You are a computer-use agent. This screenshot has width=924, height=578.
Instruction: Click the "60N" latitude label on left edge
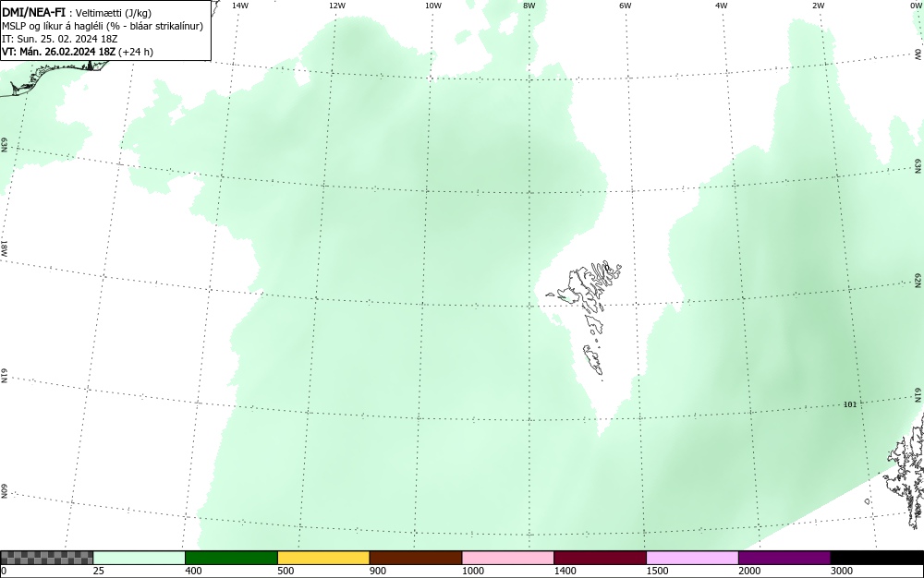(4, 491)
